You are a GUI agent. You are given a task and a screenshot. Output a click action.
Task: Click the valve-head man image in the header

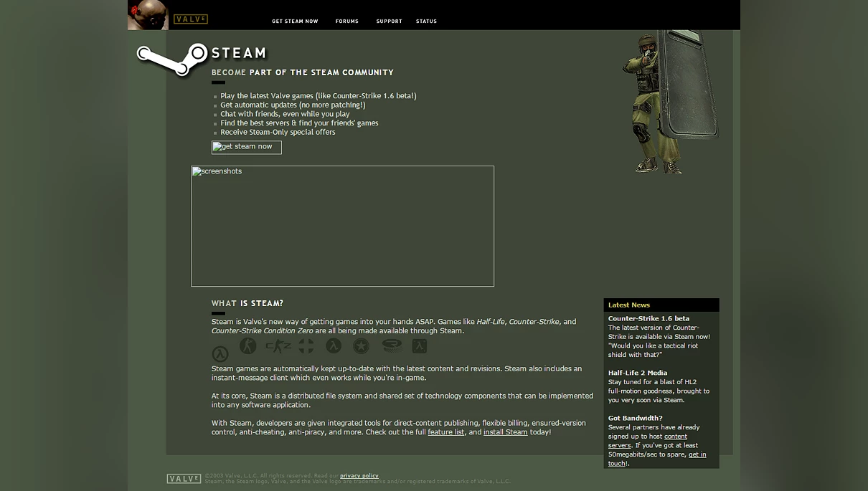(x=148, y=15)
